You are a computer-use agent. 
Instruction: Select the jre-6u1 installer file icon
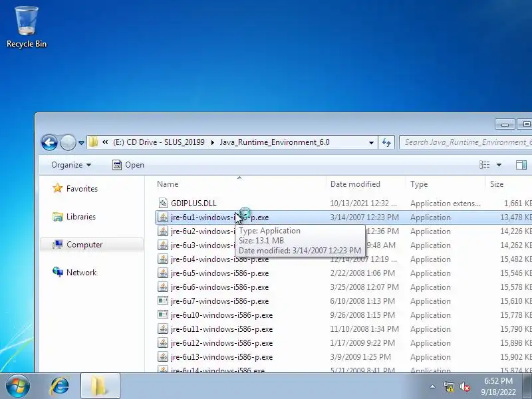(x=163, y=217)
